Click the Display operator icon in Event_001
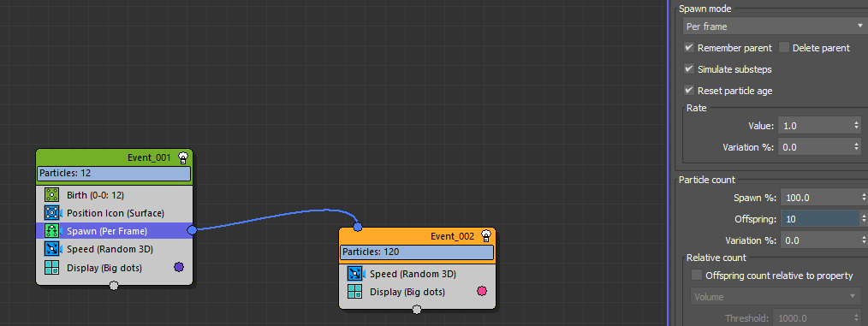Screen dimensions: 868x326 coord(51,268)
